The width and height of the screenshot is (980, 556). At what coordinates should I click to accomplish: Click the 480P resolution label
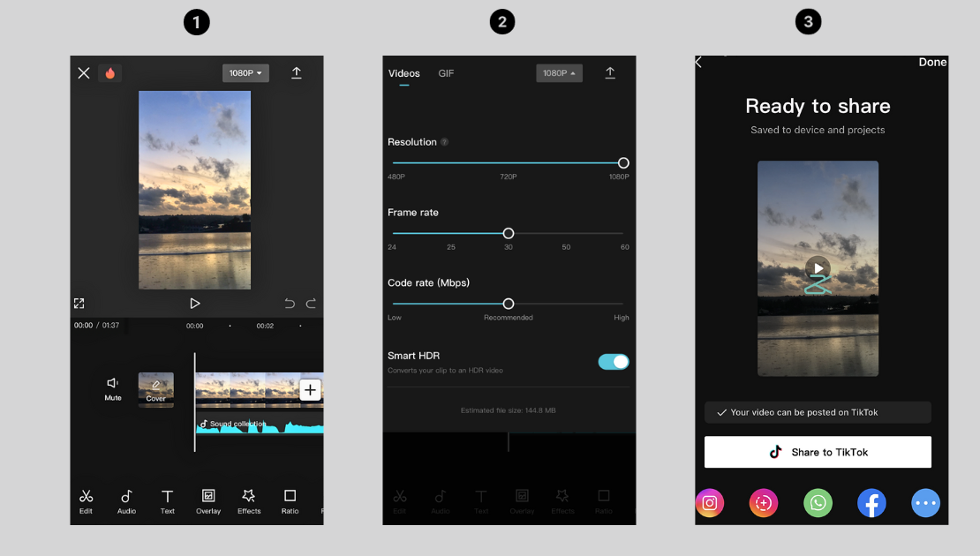(x=396, y=177)
